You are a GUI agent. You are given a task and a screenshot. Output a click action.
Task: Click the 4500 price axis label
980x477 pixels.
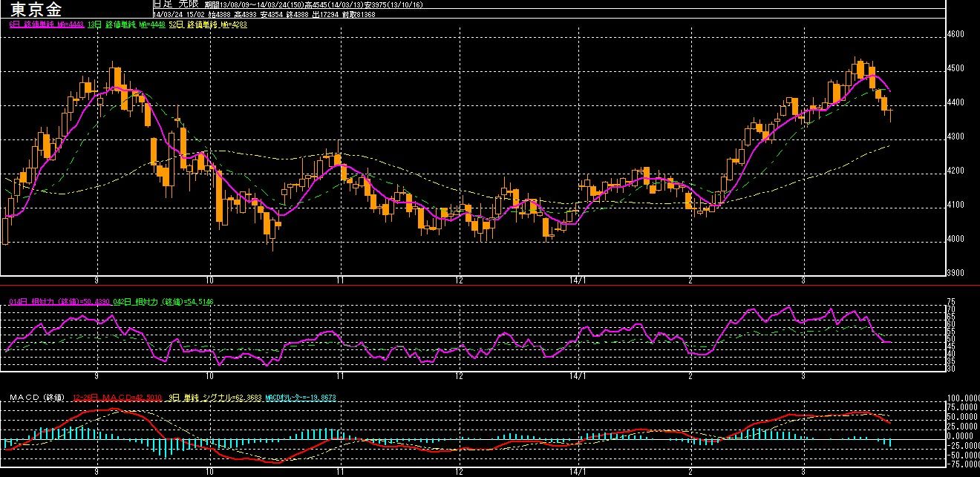pyautogui.click(x=955, y=68)
